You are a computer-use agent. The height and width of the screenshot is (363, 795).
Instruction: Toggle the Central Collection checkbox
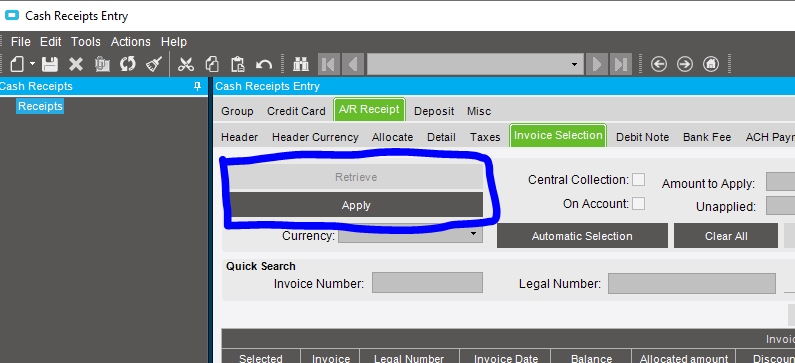(638, 179)
